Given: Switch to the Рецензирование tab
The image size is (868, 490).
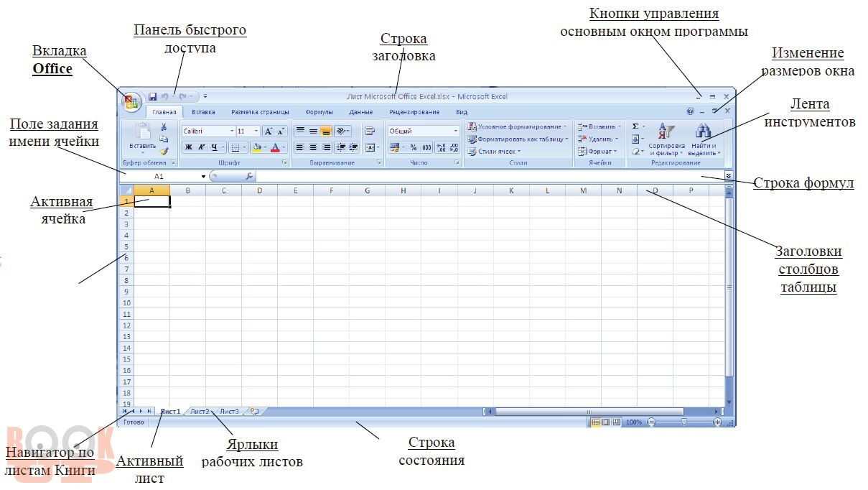Looking at the screenshot, I should 415,112.
